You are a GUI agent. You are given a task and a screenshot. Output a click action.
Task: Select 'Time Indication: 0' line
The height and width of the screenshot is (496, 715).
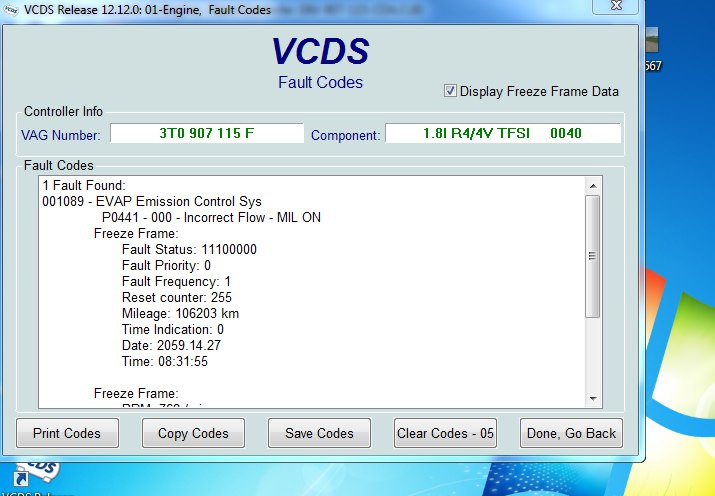pyautogui.click(x=173, y=329)
